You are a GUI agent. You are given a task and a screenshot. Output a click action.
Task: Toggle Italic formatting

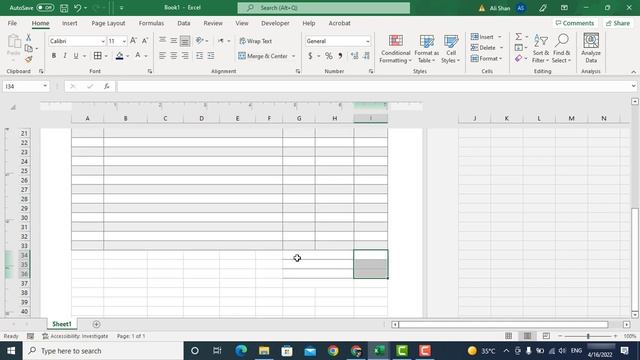[x=64, y=56]
